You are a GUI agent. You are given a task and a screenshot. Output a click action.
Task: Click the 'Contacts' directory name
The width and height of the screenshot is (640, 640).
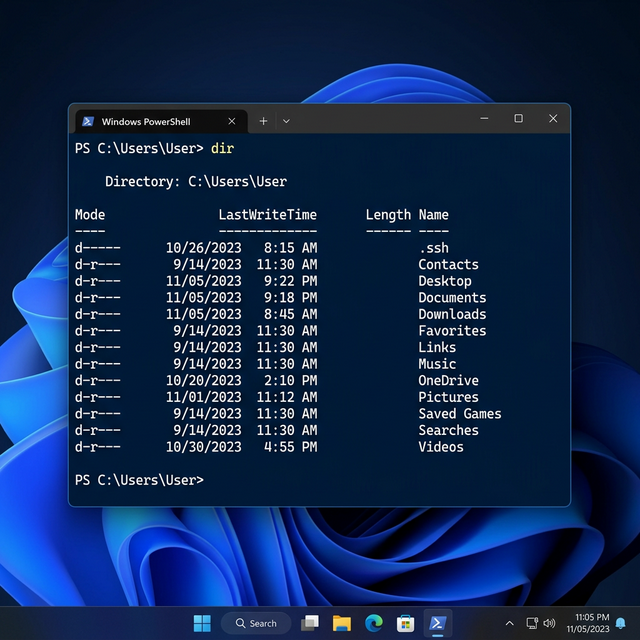click(x=449, y=264)
